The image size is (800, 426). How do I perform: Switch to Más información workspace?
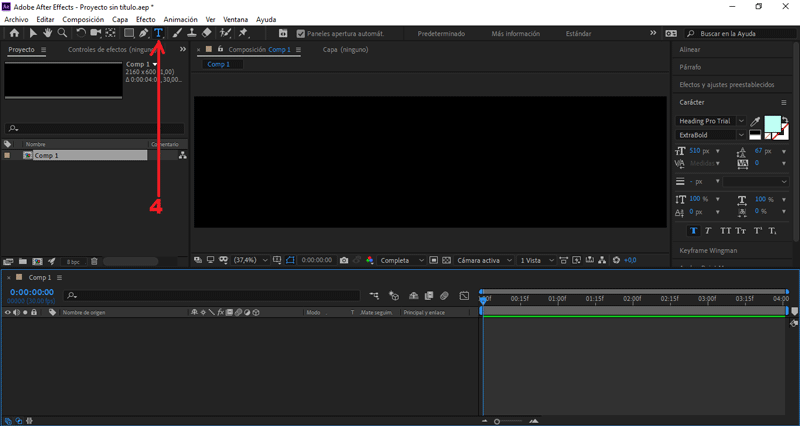[x=515, y=34]
